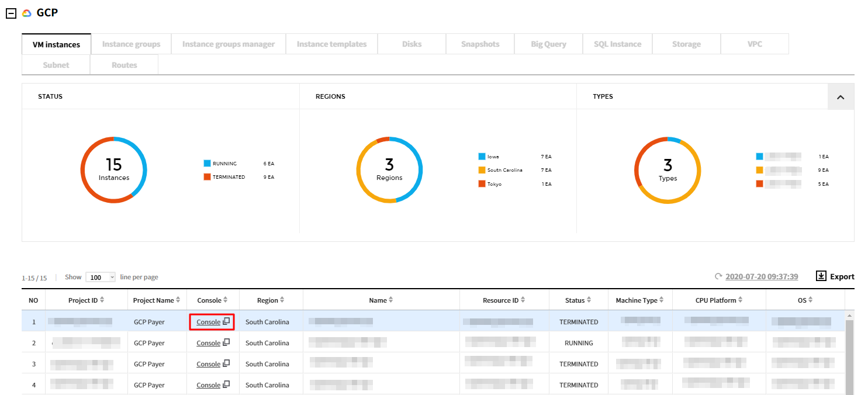Click the refresh icon beside the timestamp
The image size is (868, 395).
718,276
